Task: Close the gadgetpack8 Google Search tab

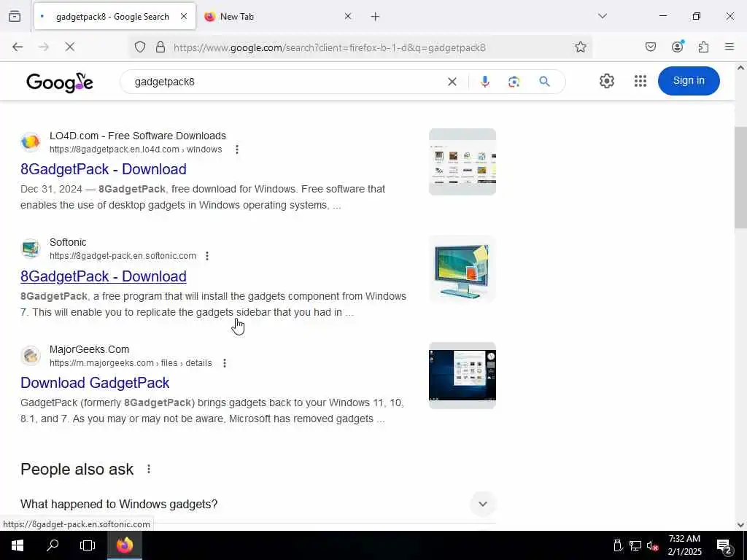Action: coord(184,17)
